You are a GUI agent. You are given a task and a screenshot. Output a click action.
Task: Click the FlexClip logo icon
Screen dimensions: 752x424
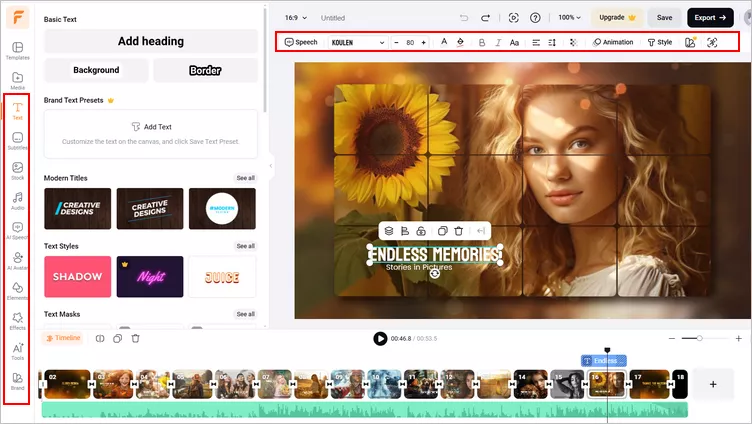[x=18, y=18]
